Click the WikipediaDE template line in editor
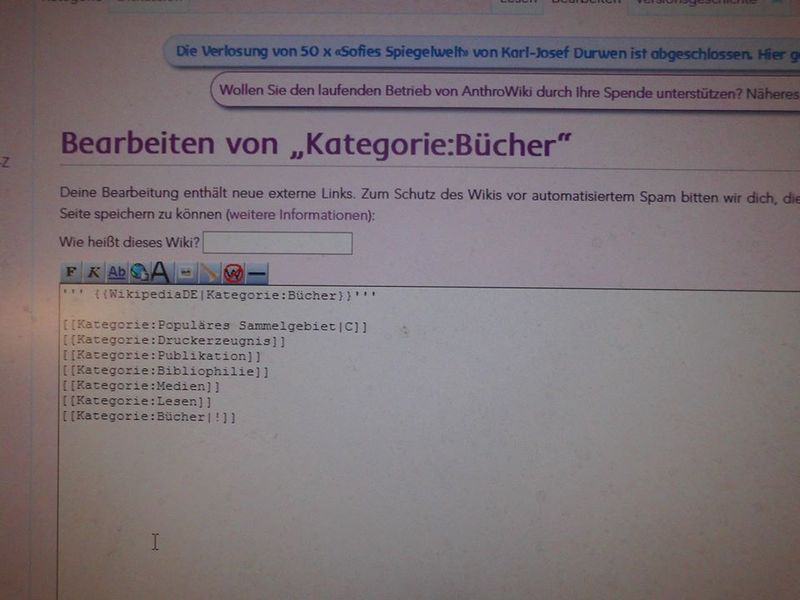The width and height of the screenshot is (800, 600). [219, 295]
